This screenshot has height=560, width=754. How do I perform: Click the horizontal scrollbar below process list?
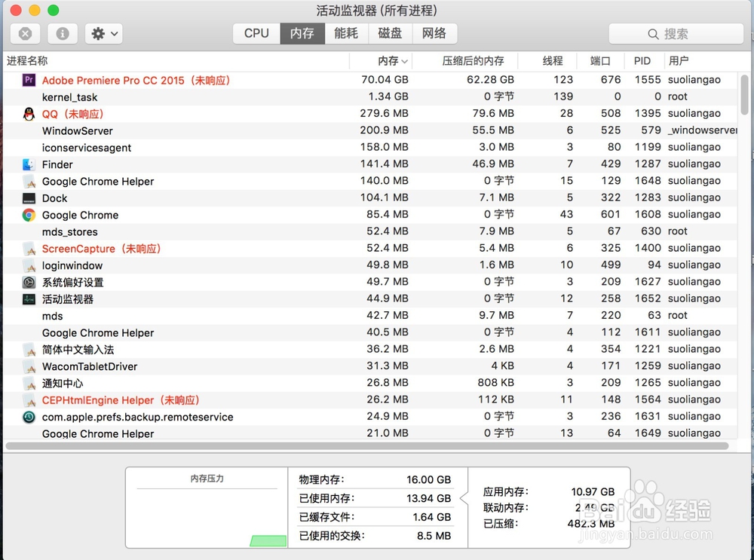pos(367,445)
